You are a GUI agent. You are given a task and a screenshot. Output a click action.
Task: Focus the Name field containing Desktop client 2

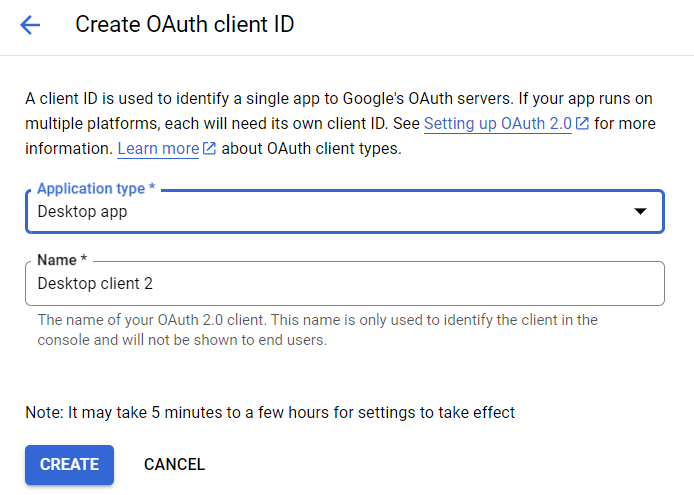(345, 283)
